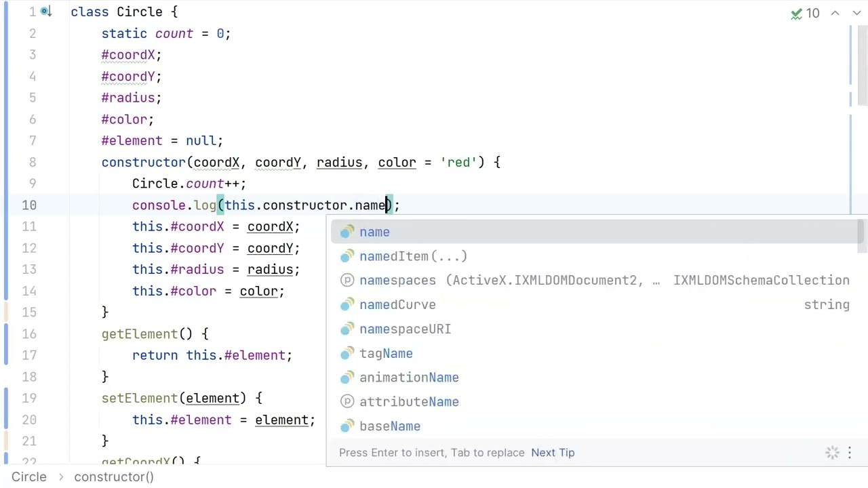Select 'attributeName' in the completion list
Image resolution: width=868 pixels, height=488 pixels.
pyautogui.click(x=593, y=402)
